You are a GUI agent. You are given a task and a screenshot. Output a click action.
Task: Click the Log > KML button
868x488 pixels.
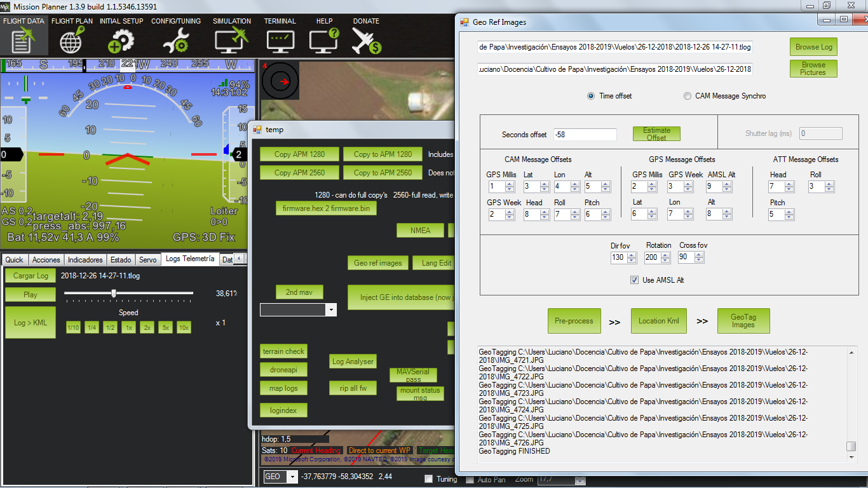coord(31,323)
